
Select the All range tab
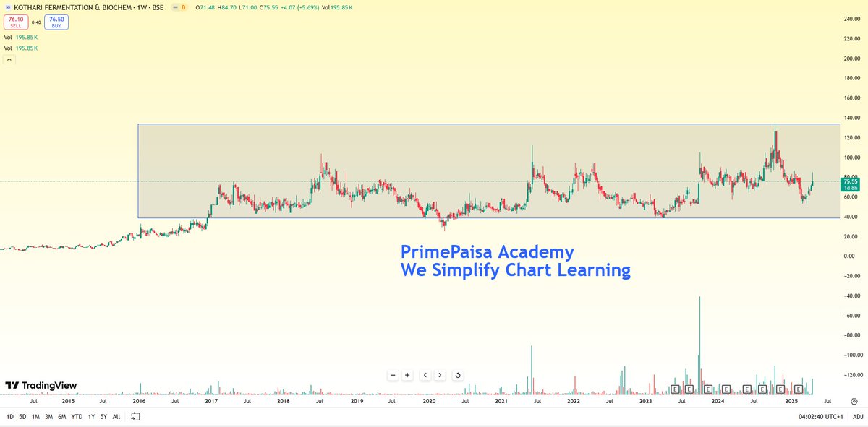(x=116, y=416)
